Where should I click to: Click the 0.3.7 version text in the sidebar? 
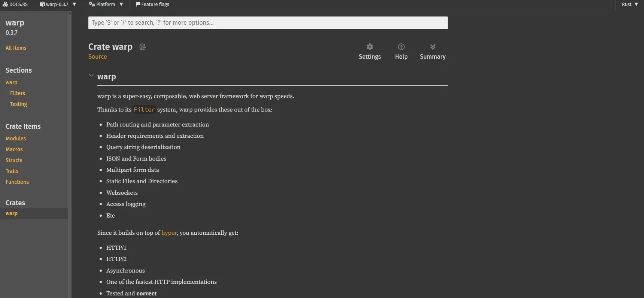click(12, 33)
